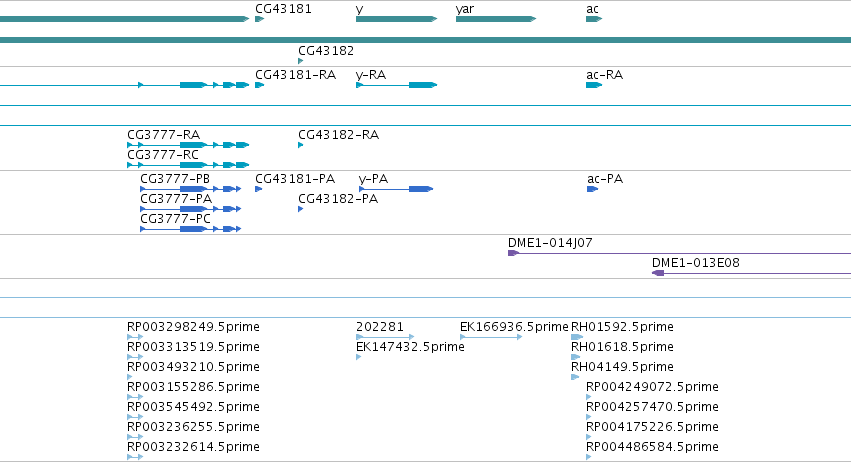
Task: Click the CG43181-PA protein label
Action: 295,179
